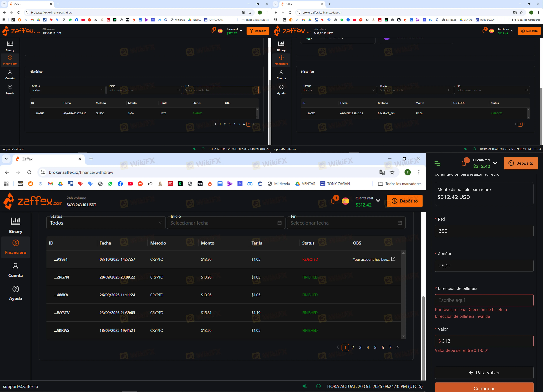Image resolution: width=543 pixels, height=392 pixels.
Task: Open rejected withdrawal note external-link icon
Action: (393, 259)
